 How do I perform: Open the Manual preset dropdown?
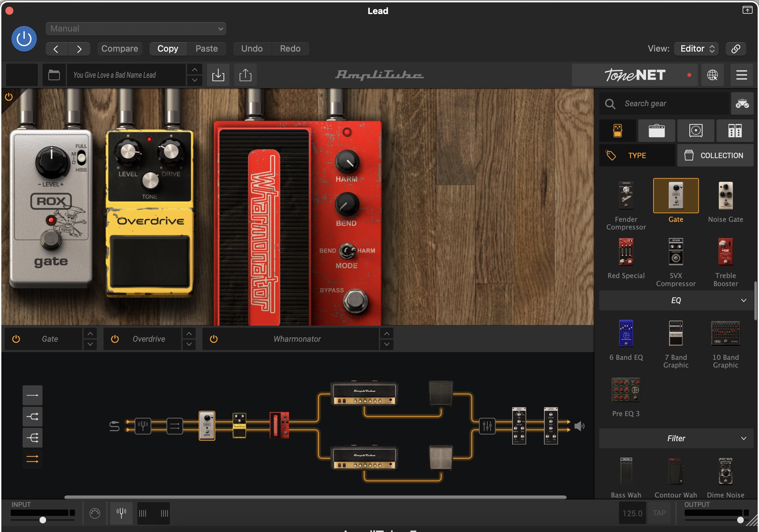(x=136, y=29)
